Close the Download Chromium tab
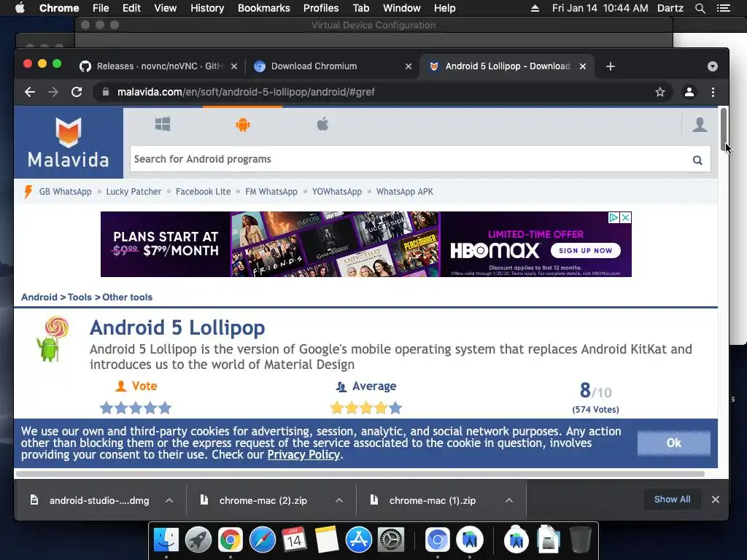This screenshot has width=747, height=560. pos(409,66)
